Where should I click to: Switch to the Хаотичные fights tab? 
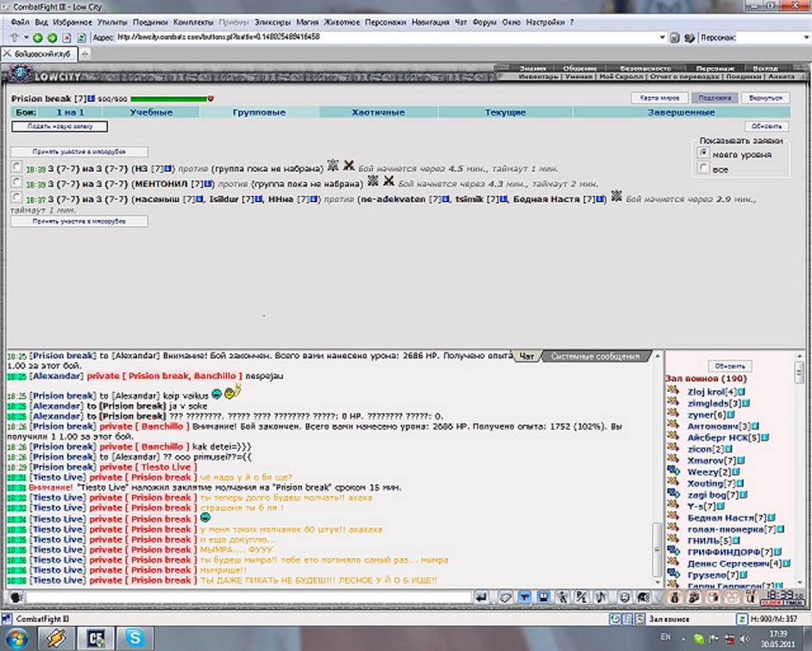click(378, 112)
